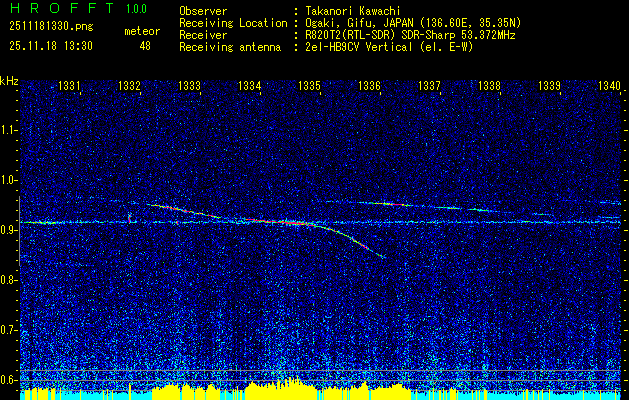Screen dimensions: 629x400
Task: Click the date stamp 25.11.18 13:30
Action: pyautogui.click(x=51, y=46)
